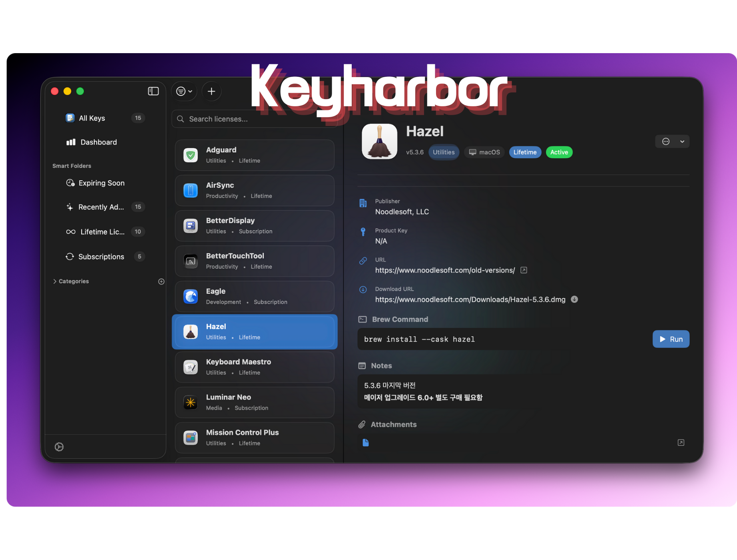
Task: Click the Noodlesoft, LLC publisher name
Action: pos(402,212)
